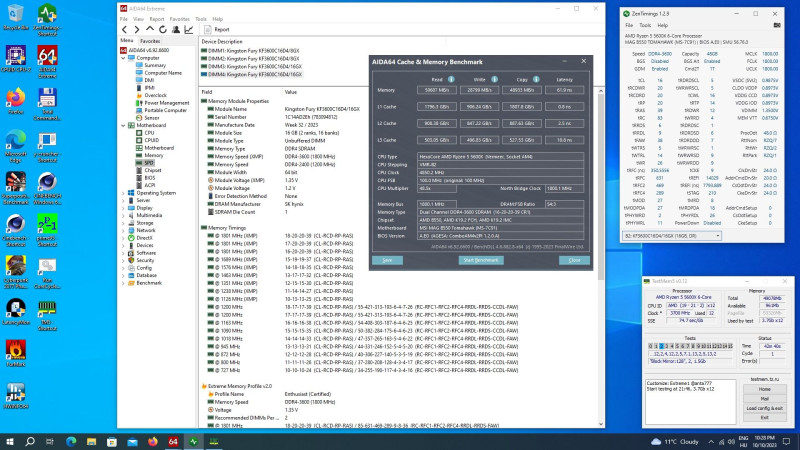Switch to Favorites tab in AIDA64
This screenshot has height=450, width=800.
tap(150, 41)
